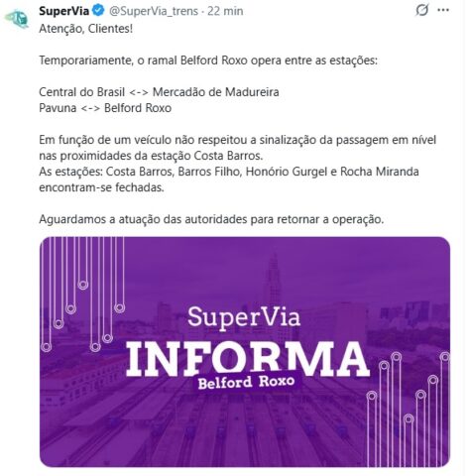
Task: Open the Grok explain-post icon
Action: coord(422,10)
